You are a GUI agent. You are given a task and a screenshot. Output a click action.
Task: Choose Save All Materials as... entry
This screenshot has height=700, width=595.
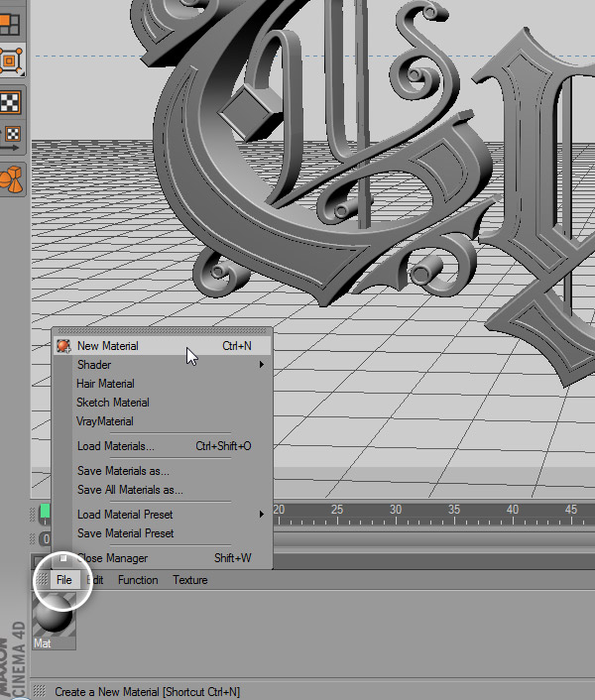162,490
